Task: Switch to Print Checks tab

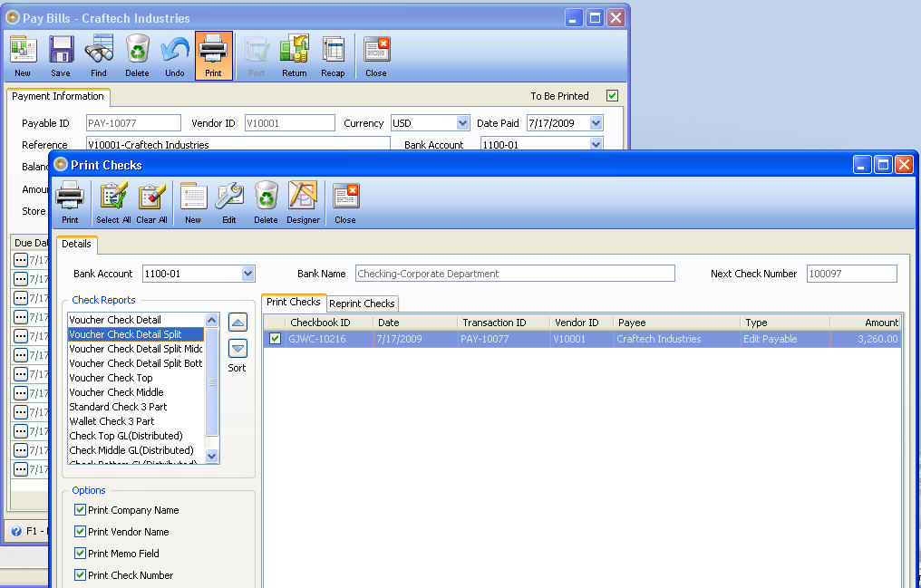Action: tap(294, 303)
